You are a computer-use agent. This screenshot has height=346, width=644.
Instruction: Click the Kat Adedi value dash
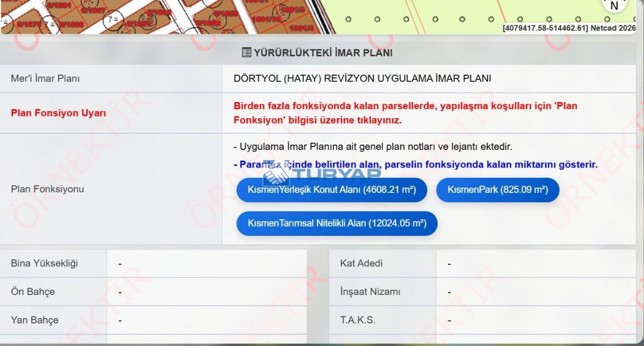[449, 264]
